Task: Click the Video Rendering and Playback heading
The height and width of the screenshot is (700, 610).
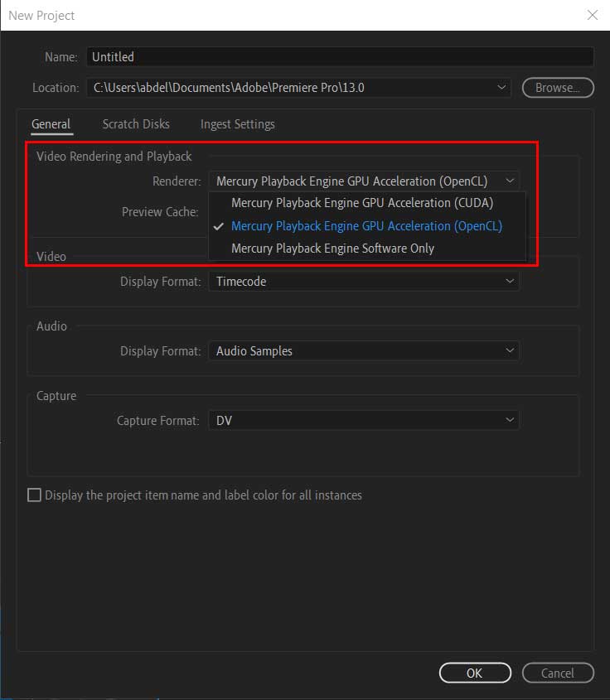Action: coord(114,157)
